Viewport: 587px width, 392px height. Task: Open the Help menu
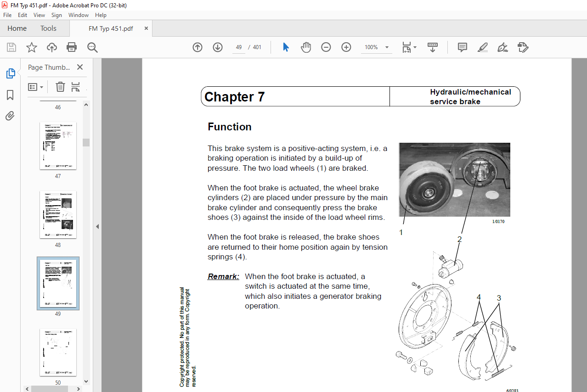click(101, 15)
